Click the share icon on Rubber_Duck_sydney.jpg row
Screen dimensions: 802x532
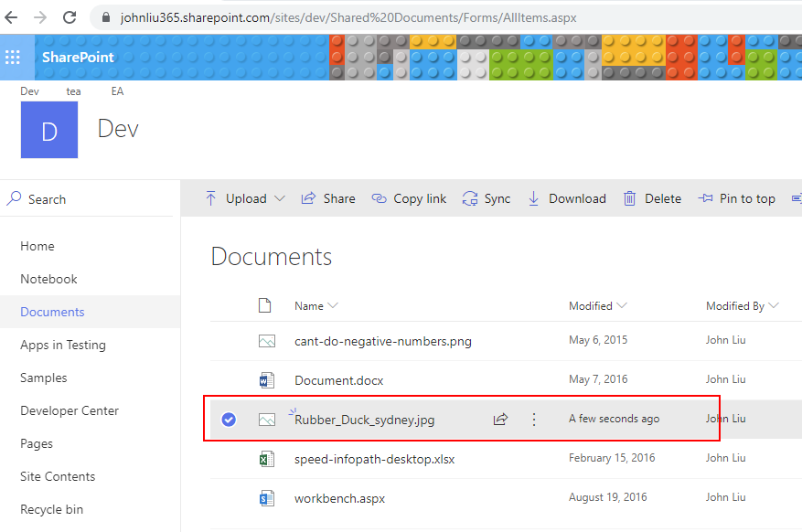(x=500, y=420)
